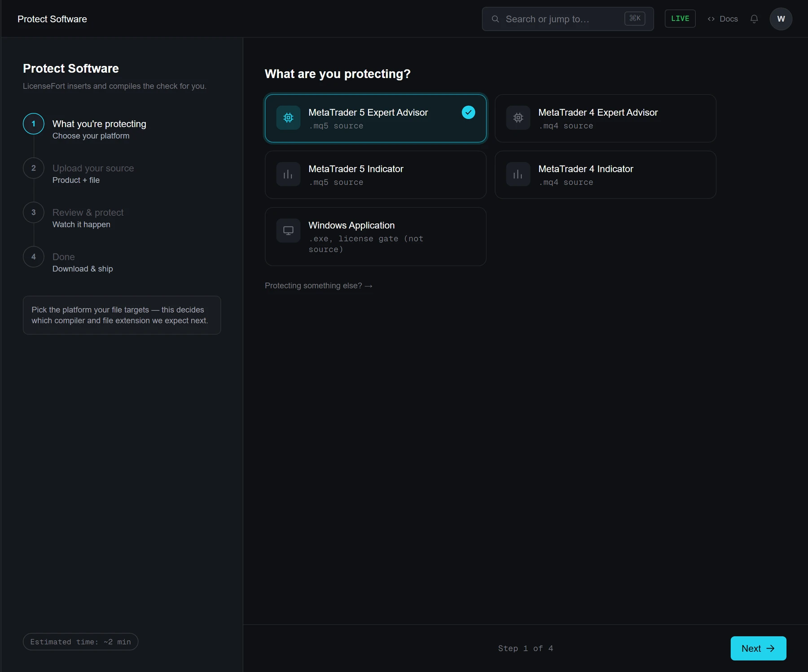Click step 4 circle in sidebar
Viewport: 808px width, 672px height.
pyautogui.click(x=34, y=257)
